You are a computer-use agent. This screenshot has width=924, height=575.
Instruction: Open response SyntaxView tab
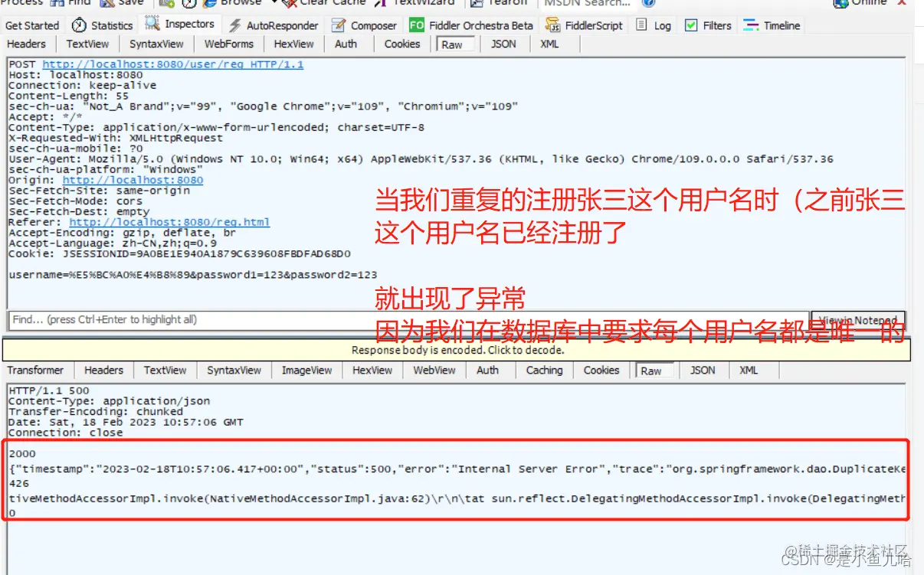[x=234, y=370]
